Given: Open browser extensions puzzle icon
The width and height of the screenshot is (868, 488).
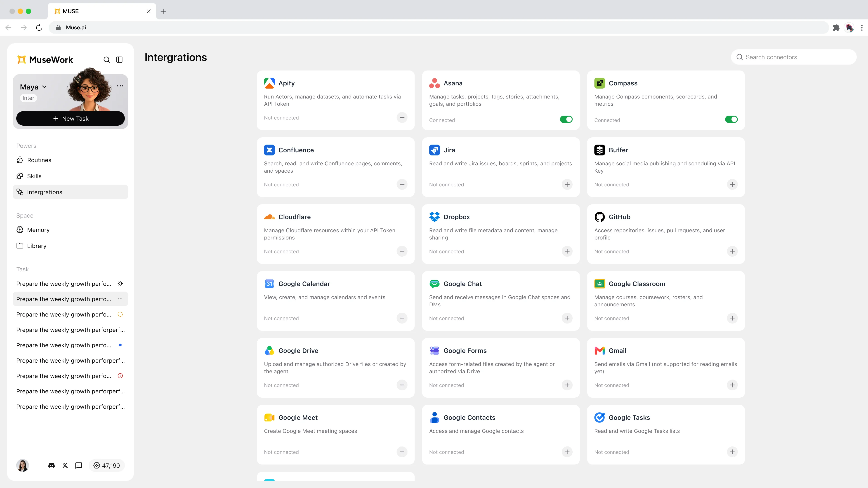Looking at the screenshot, I should point(836,28).
